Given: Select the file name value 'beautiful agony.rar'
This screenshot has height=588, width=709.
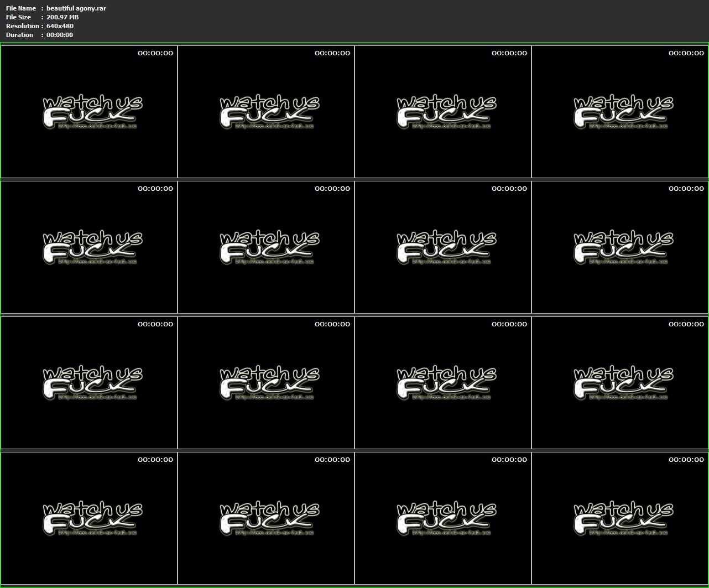Looking at the screenshot, I should click(x=76, y=8).
